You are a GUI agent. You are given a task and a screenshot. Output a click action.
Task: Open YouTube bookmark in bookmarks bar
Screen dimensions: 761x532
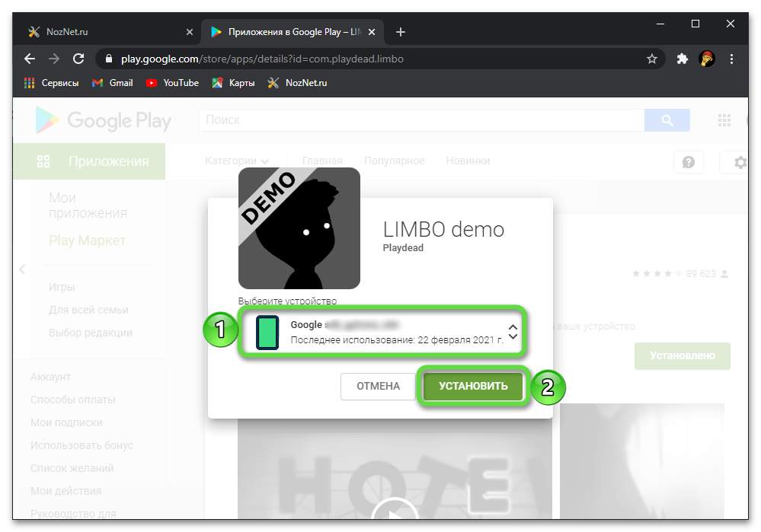[x=172, y=83]
